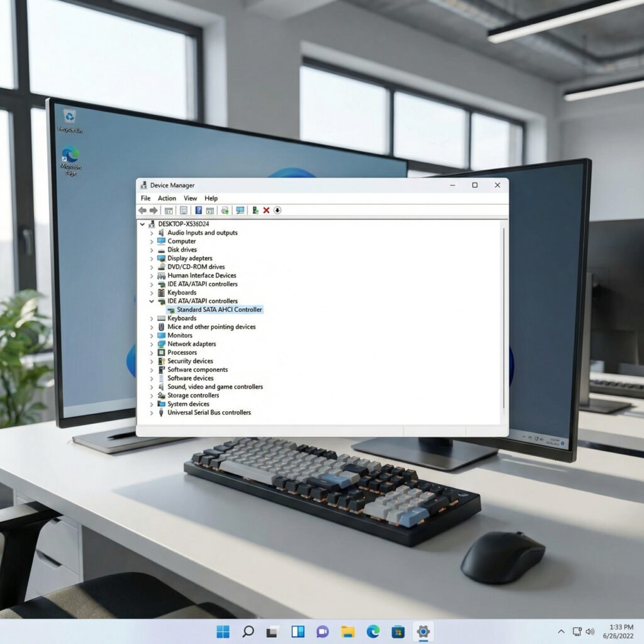The height and width of the screenshot is (644, 644).
Task: Collapse the DESKTOP-XS36D24 root node
Action: pyautogui.click(x=143, y=224)
